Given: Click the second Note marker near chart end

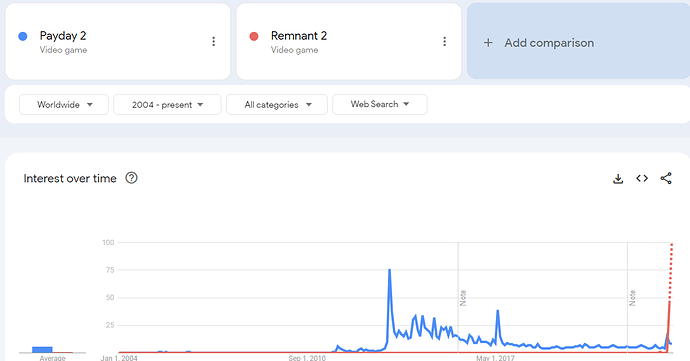Looking at the screenshot, I should 632,298.
